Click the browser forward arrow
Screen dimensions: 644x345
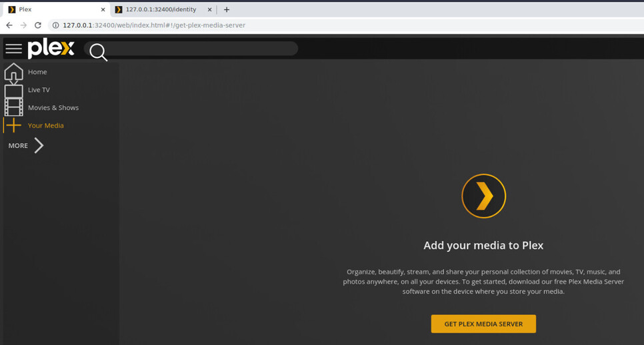[23, 25]
